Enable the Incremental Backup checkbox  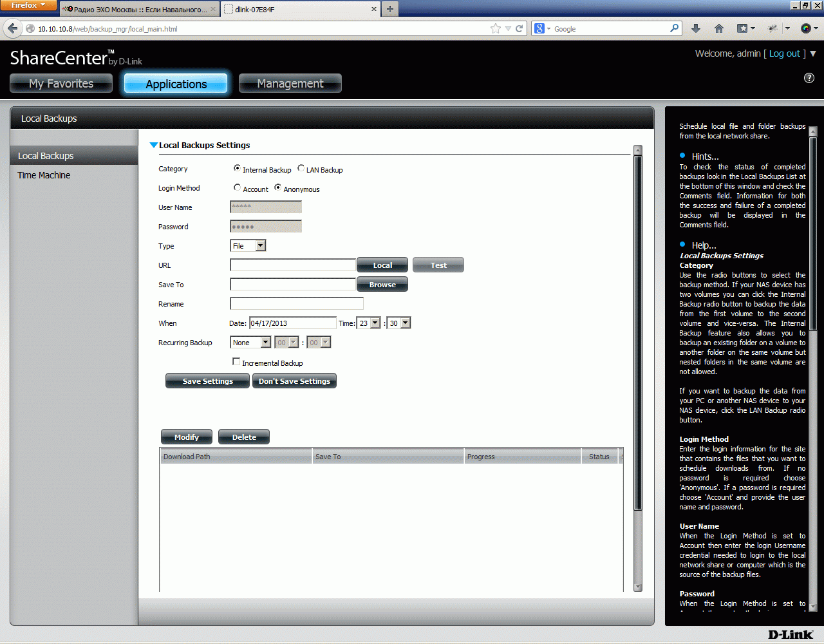pos(236,362)
